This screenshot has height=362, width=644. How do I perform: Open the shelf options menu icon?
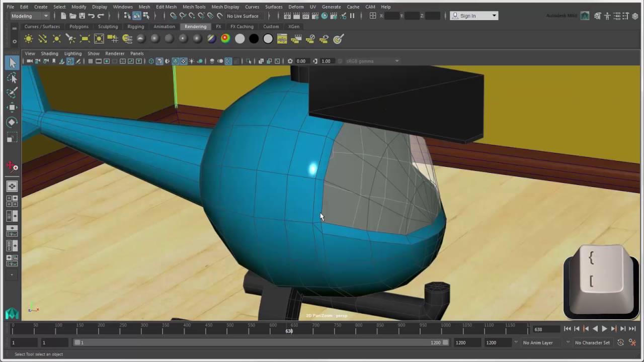pos(14,41)
